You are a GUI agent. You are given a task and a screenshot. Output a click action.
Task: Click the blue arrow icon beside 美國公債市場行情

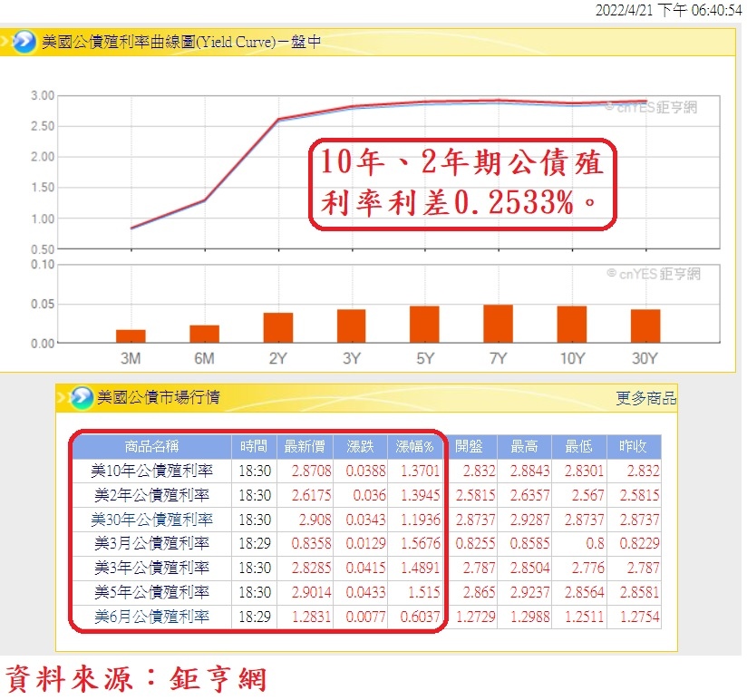pos(81,397)
